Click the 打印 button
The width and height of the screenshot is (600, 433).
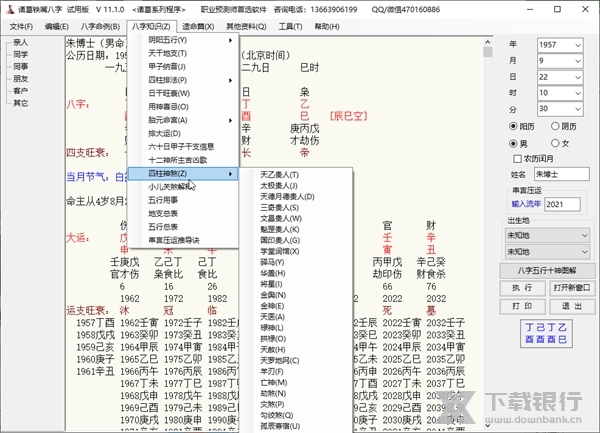(522, 306)
